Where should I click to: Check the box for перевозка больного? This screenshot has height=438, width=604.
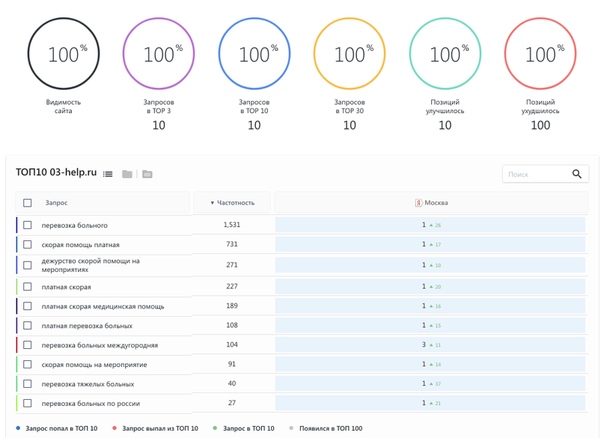[27, 225]
